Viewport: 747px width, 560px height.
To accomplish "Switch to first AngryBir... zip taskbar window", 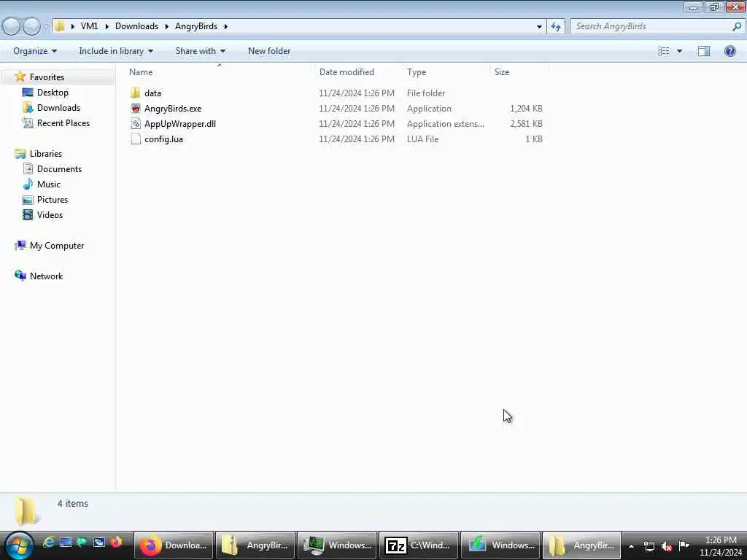I will click(255, 545).
